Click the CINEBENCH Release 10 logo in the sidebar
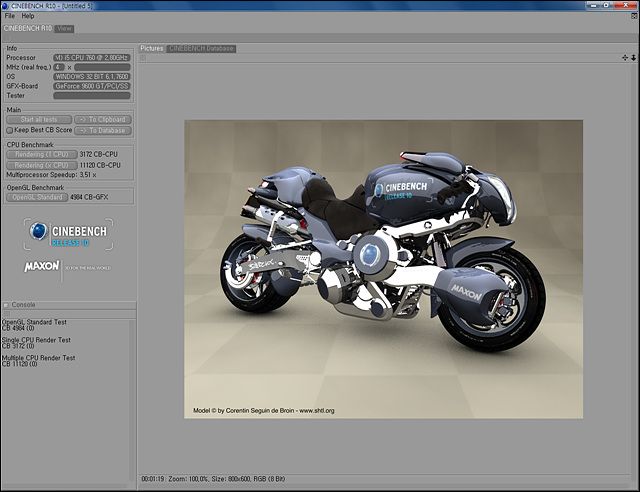This screenshot has height=492, width=640. pos(68,234)
